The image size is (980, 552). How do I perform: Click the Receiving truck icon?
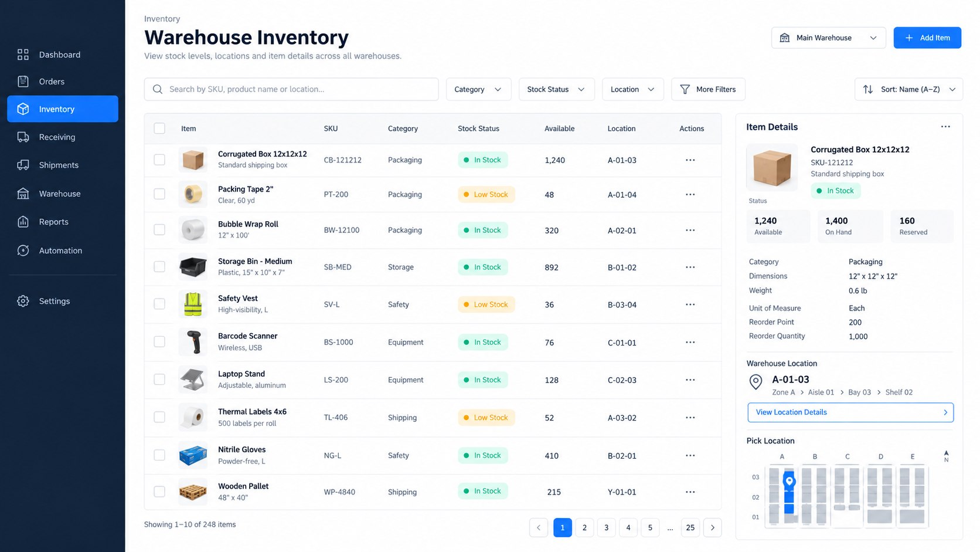(x=23, y=137)
